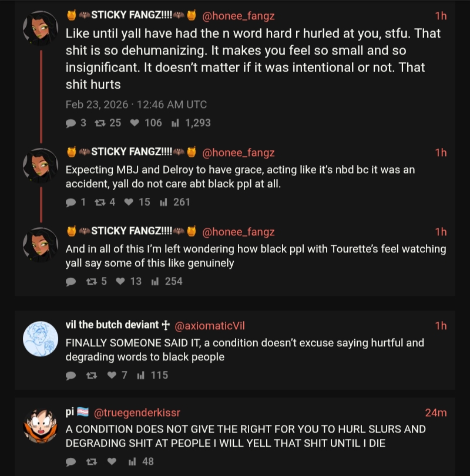Open @axiomaticVil profile link
Image resolution: width=470 pixels, height=476 pixels.
click(214, 325)
